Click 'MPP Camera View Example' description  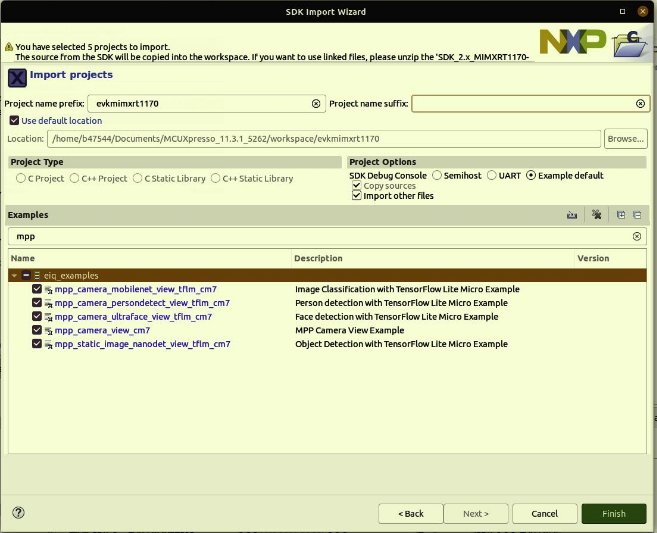pyautogui.click(x=349, y=330)
